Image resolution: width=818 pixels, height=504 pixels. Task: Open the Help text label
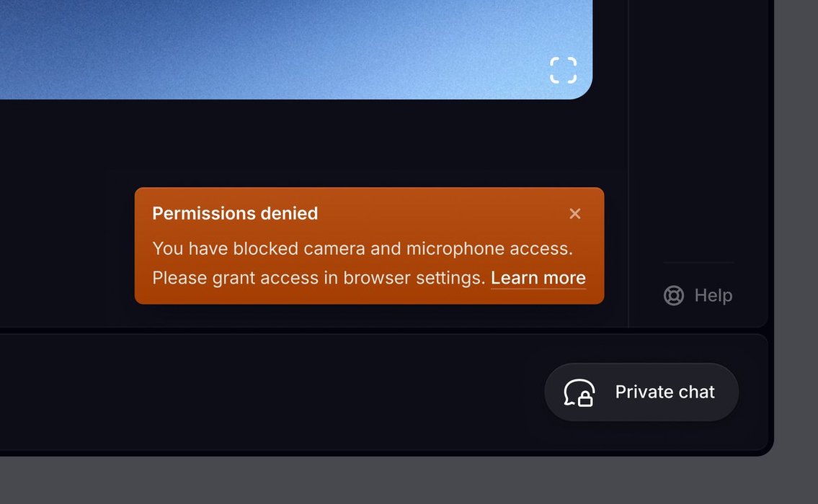point(713,295)
